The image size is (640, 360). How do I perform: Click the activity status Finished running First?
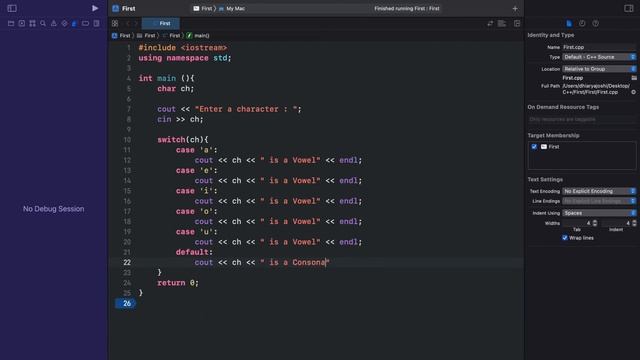[407, 9]
